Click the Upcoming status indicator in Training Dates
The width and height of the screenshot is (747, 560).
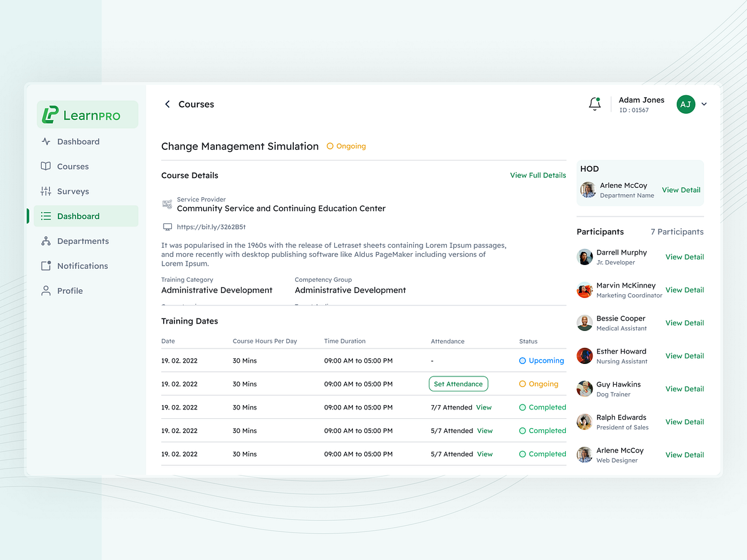(541, 360)
